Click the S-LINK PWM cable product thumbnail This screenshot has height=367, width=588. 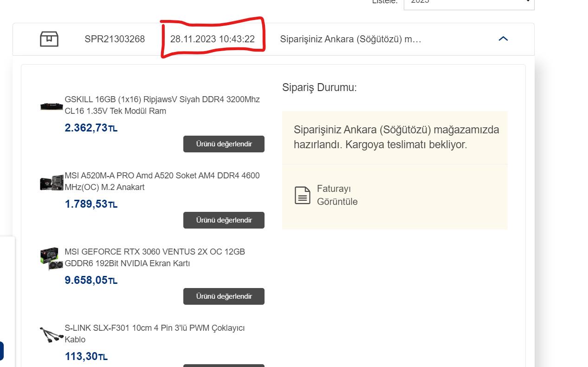pos(51,334)
